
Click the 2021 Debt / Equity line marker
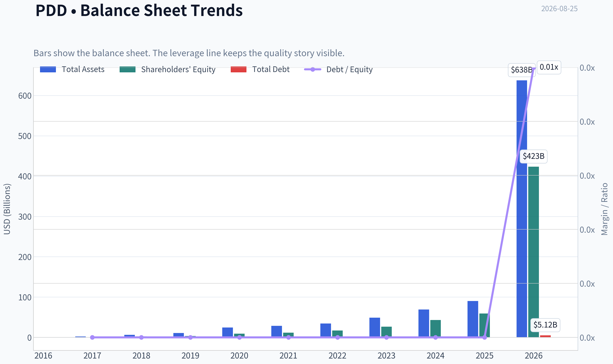288,337
